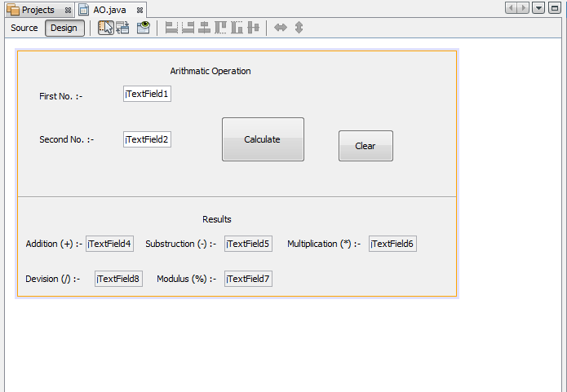Viewport: 567px width, 392px height.
Task: Select the jTextField5 subtraction result field
Action: point(248,244)
